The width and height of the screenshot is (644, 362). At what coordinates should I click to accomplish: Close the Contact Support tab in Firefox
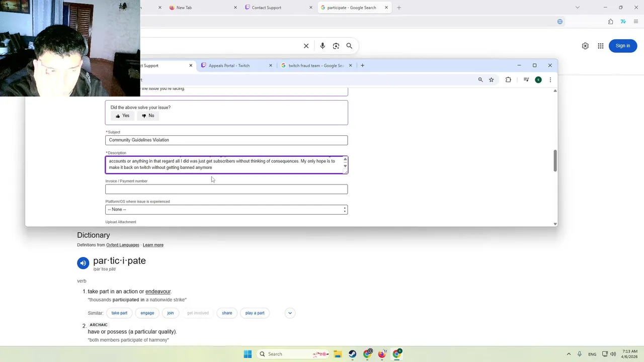click(x=311, y=8)
